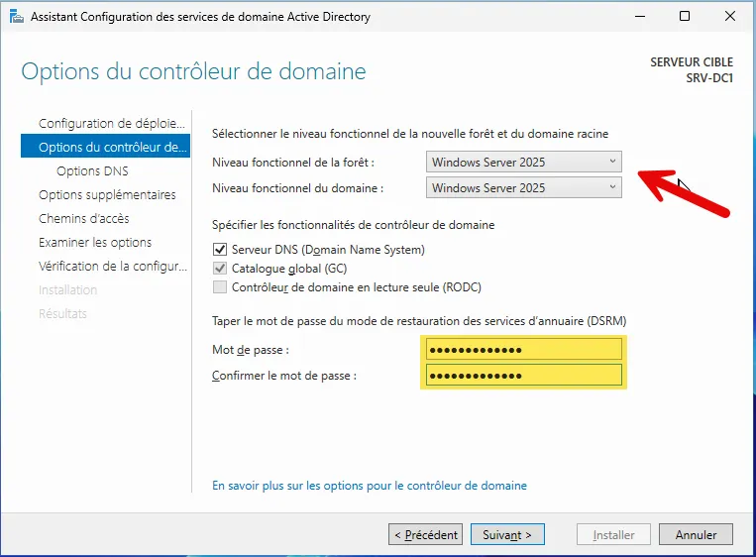Open the domain controller options help link
This screenshot has width=756, height=557.
point(370,486)
